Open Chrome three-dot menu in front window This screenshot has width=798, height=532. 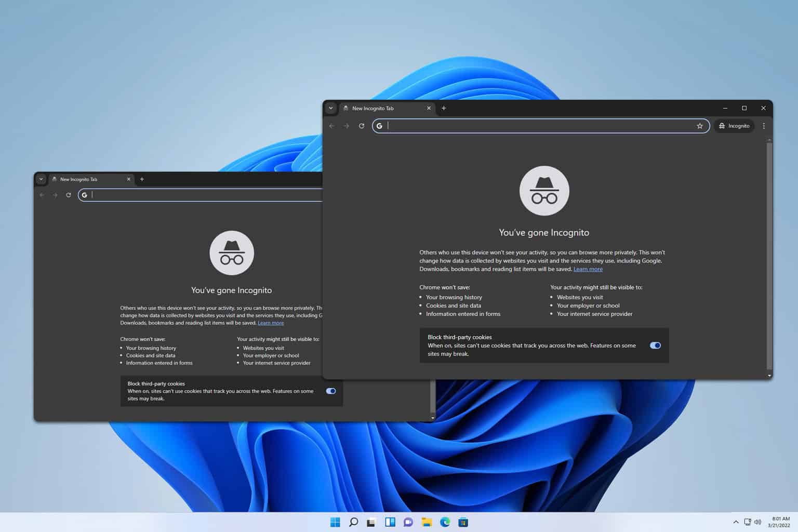(x=764, y=126)
